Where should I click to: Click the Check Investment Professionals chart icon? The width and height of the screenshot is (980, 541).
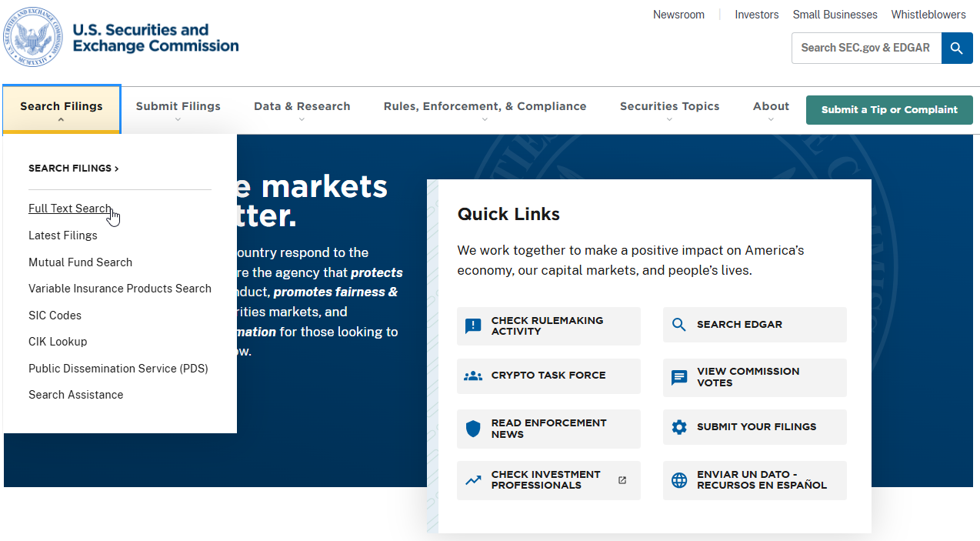click(472, 479)
